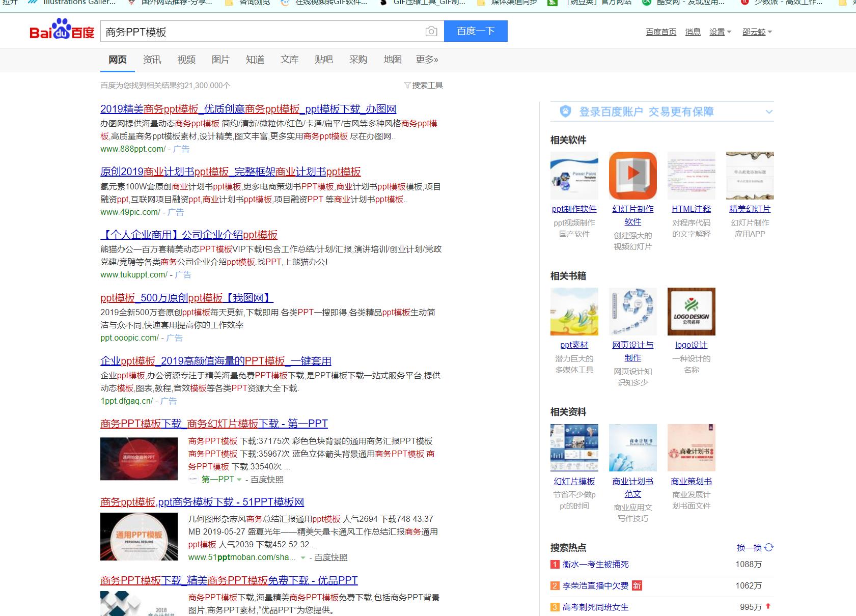Viewport: 856px width, 616px height.
Task: Refresh hot searches with 换一换 icon
Action: (768, 548)
